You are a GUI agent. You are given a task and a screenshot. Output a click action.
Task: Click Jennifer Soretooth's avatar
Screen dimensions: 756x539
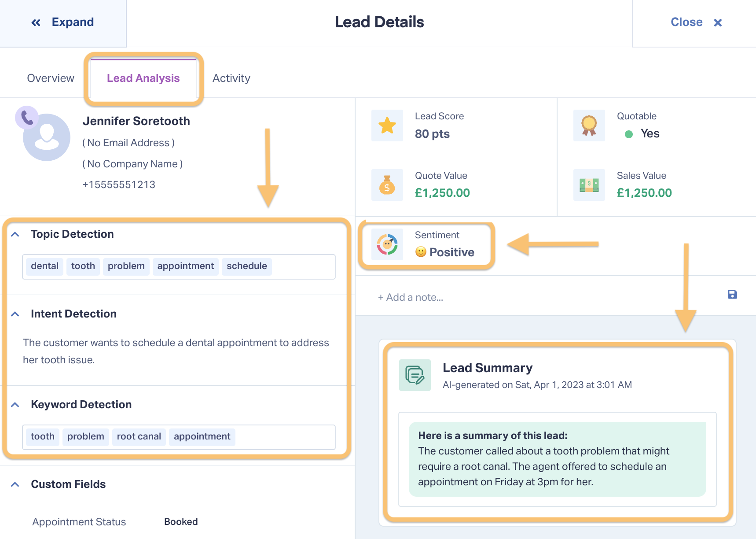[47, 137]
